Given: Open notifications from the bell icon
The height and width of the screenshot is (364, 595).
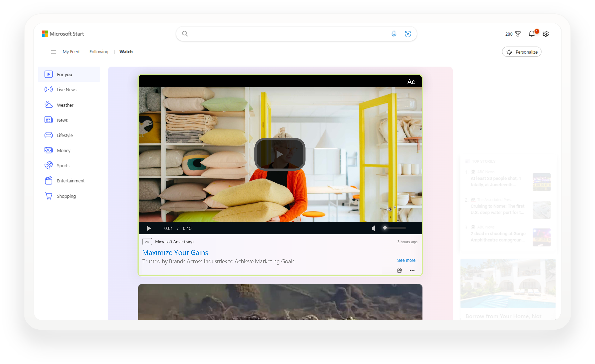Looking at the screenshot, I should tap(532, 34).
